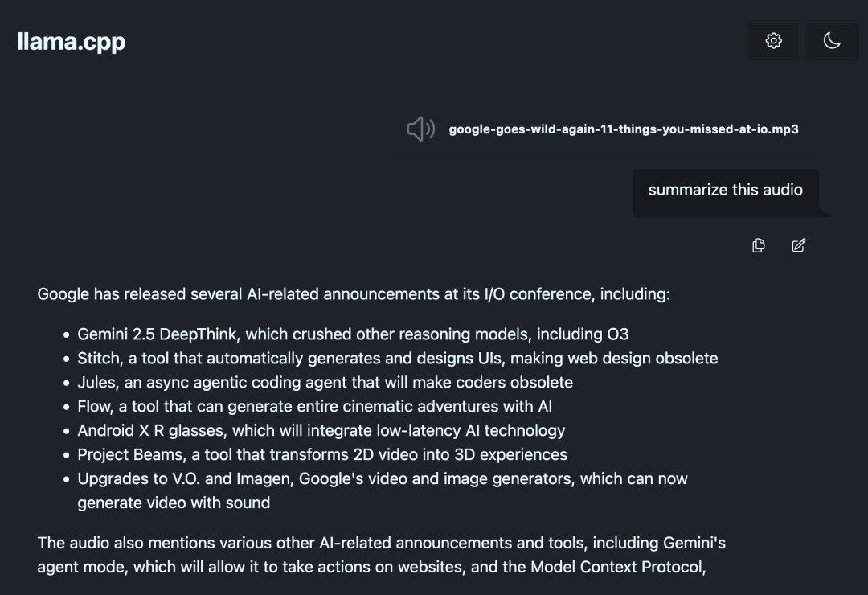Click the llama.cpp title
Viewport: 868px width, 595px height.
point(72,42)
